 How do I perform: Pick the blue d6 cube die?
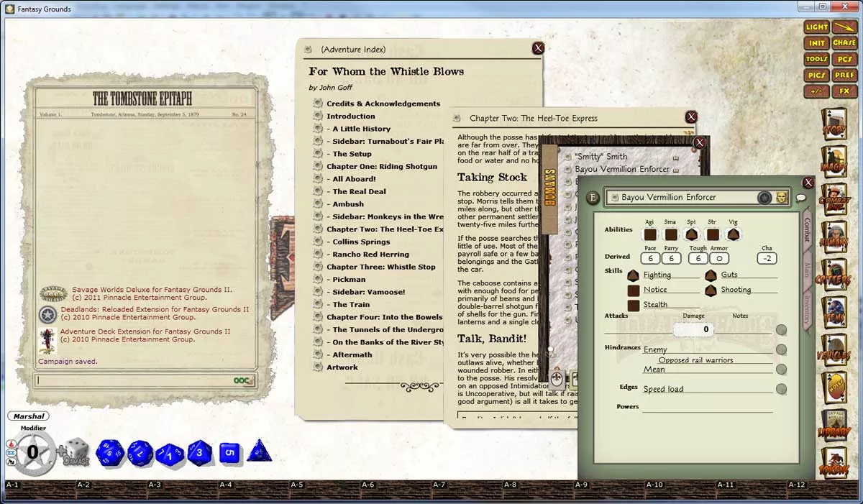click(x=229, y=454)
